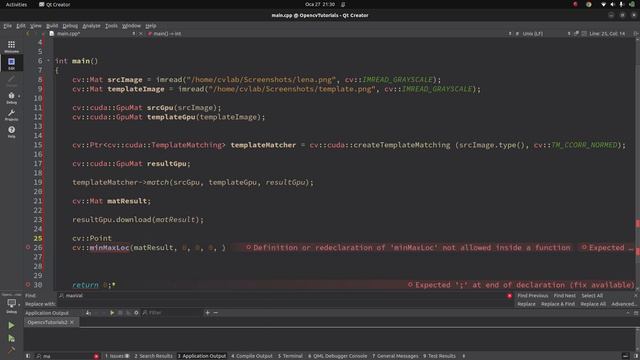The height and width of the screenshot is (360, 640).
Task: Open the 5 Terminal pane
Action: (290, 356)
